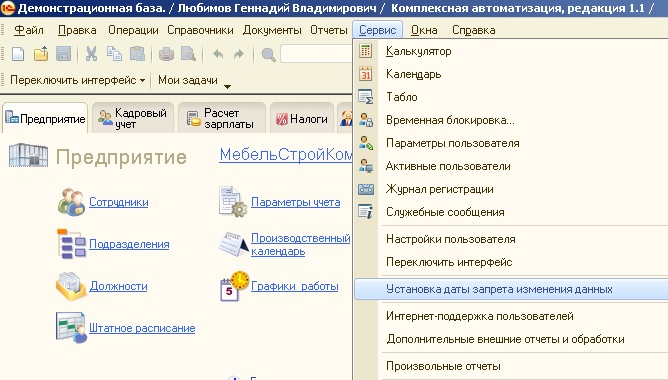Image resolution: width=668 pixels, height=380 pixels.
Task: Click the search text field in the toolbar
Action: (x=317, y=55)
